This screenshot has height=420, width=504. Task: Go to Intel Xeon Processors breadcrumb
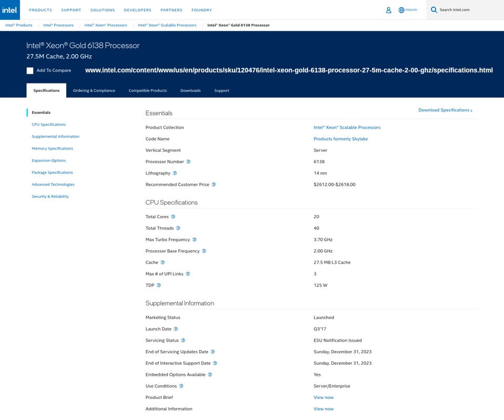tap(106, 25)
